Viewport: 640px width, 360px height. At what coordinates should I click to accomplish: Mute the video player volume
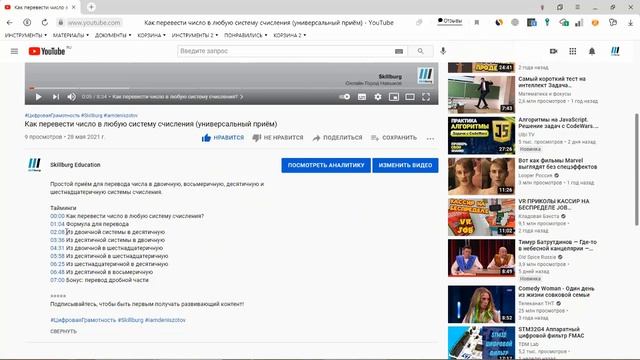click(x=71, y=97)
